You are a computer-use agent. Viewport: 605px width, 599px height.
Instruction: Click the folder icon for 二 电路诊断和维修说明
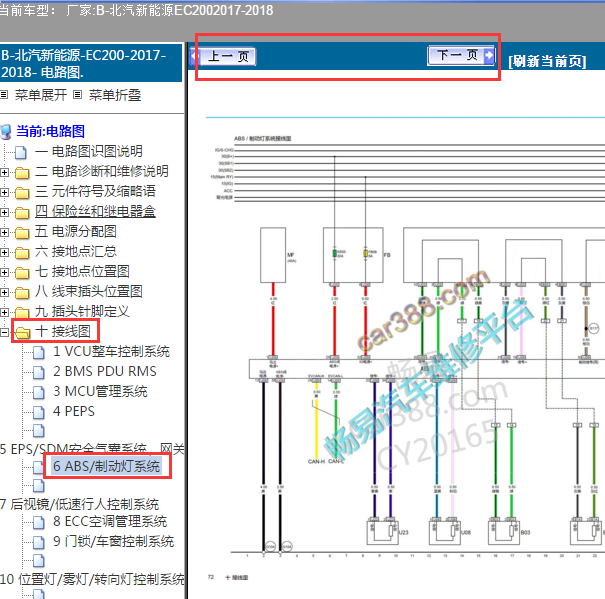(22, 173)
